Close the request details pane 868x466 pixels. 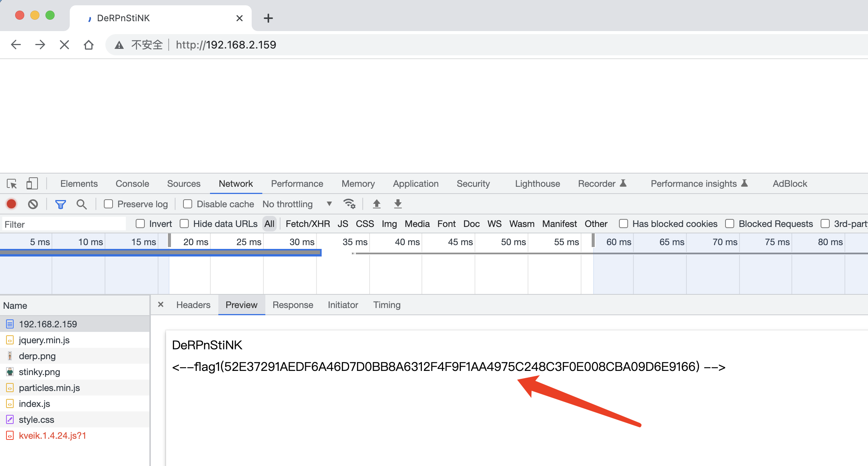point(161,305)
